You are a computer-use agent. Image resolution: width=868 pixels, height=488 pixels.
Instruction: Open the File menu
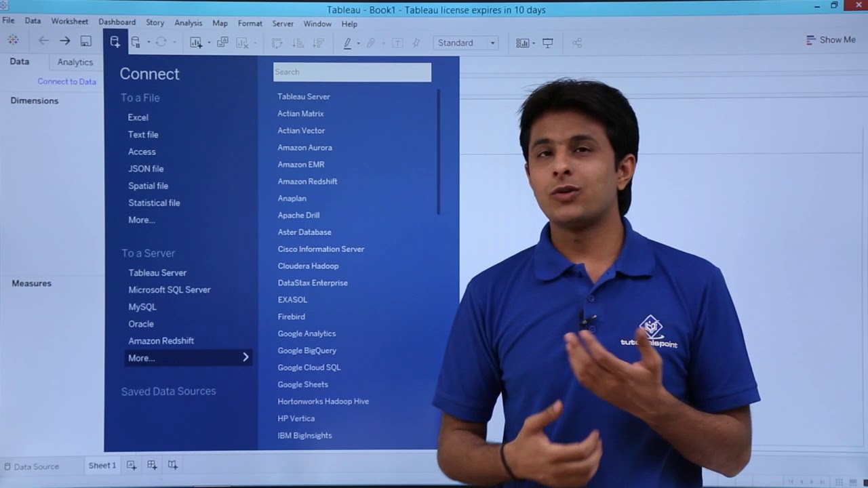tap(8, 22)
